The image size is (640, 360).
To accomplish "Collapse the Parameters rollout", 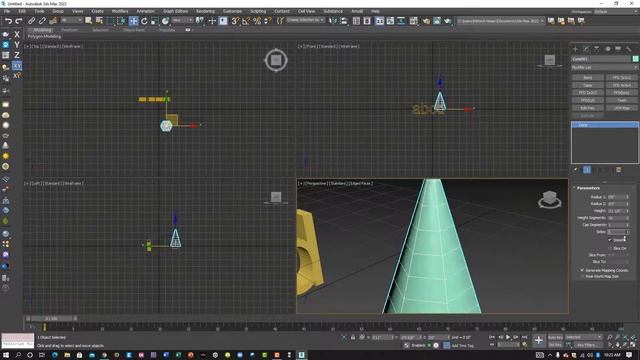I will coord(588,188).
